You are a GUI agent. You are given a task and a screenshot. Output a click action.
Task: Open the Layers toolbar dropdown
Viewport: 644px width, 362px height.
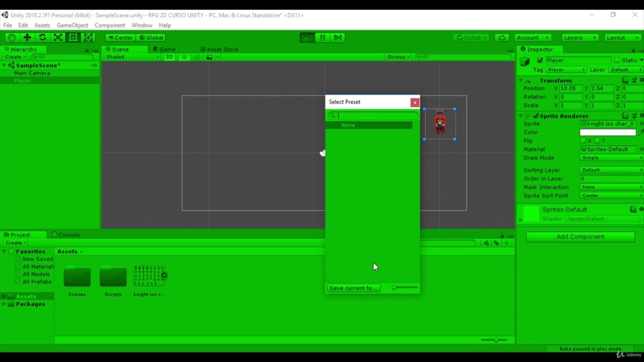pyautogui.click(x=580, y=38)
